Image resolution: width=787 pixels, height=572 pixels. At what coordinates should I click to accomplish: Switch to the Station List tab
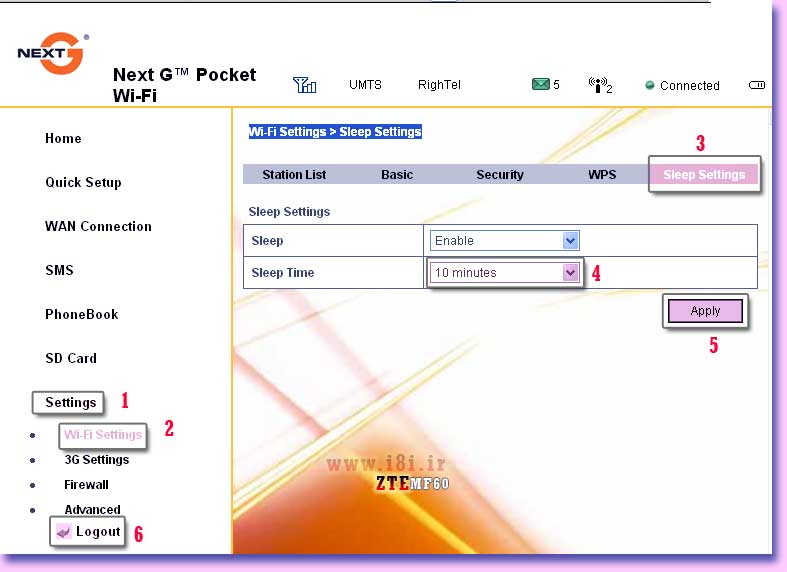(x=294, y=175)
